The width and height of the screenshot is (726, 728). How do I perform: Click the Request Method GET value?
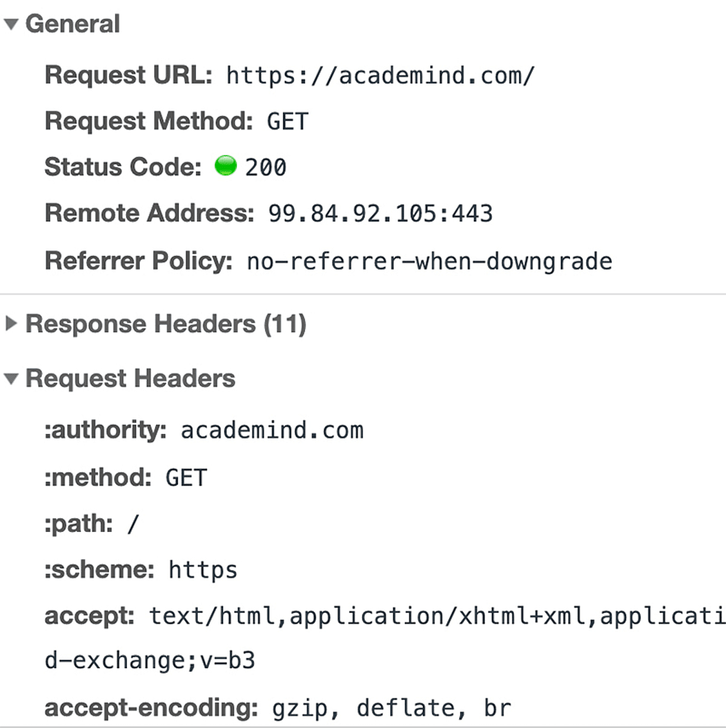click(287, 120)
